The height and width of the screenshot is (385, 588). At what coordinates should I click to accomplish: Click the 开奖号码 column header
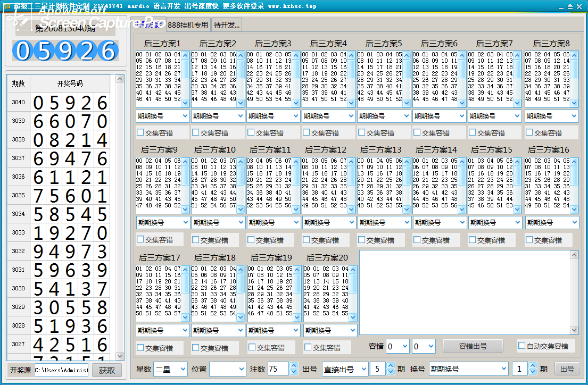(70, 83)
